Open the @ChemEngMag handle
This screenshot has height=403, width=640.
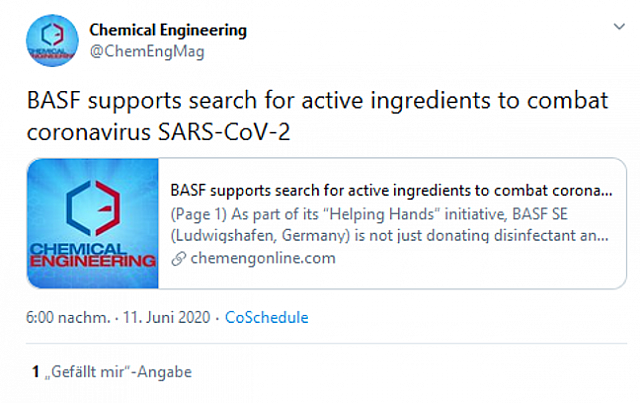pos(147,52)
